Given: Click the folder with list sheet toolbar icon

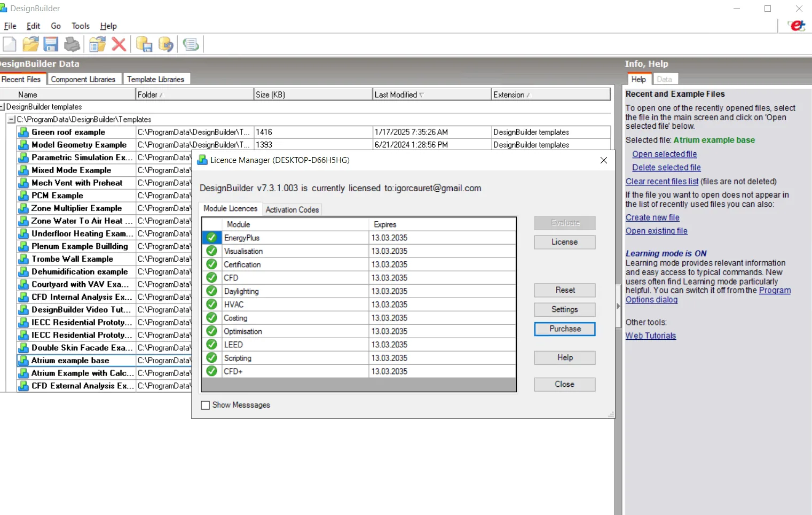Looking at the screenshot, I should (97, 44).
